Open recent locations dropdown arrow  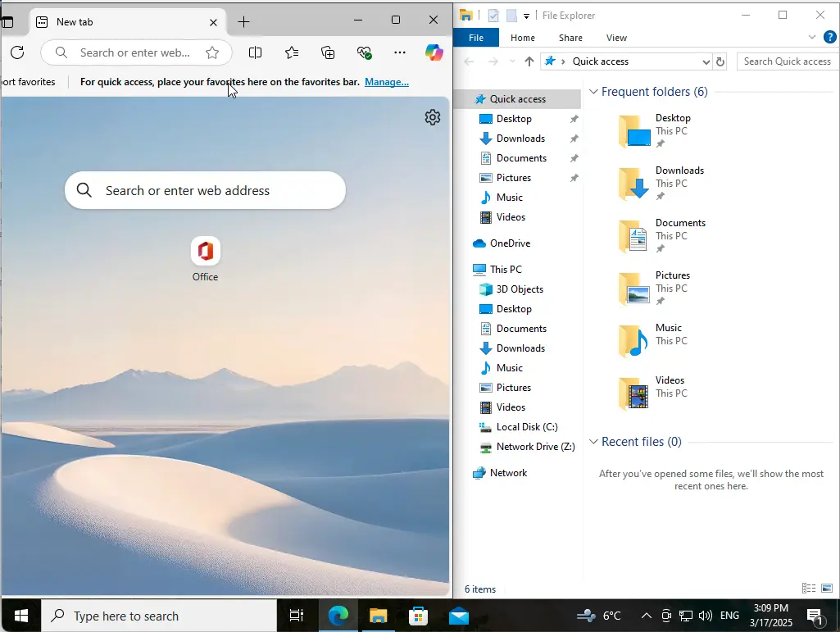click(512, 61)
